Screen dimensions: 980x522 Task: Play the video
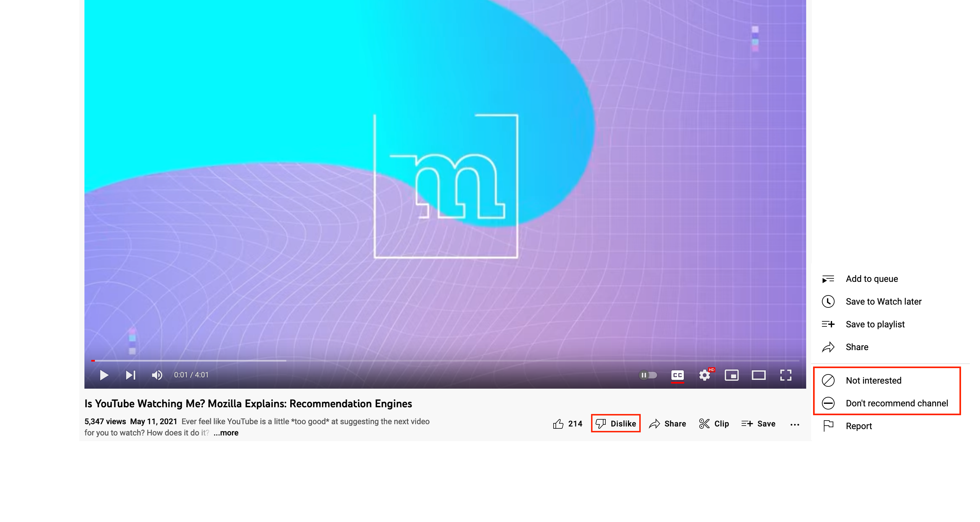tap(104, 375)
